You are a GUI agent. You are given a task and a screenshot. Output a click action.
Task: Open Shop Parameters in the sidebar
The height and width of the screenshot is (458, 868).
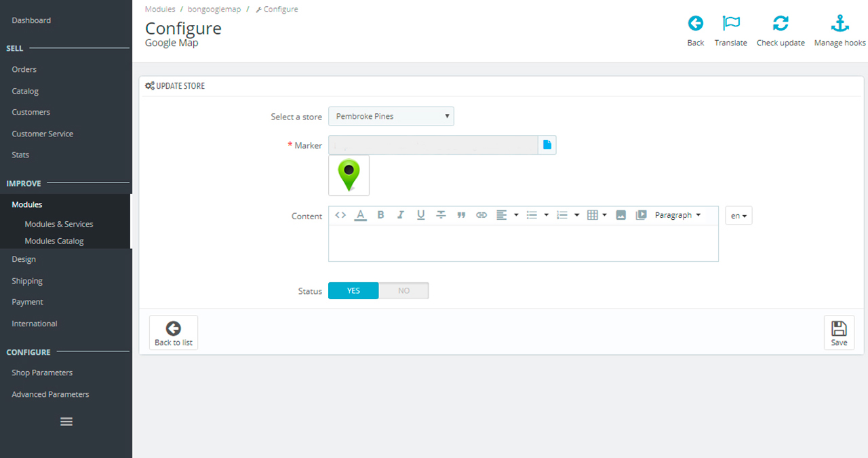[x=42, y=373]
